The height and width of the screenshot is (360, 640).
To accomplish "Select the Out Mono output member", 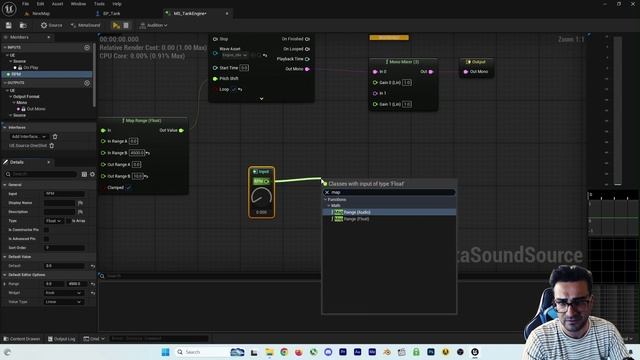I will coord(36,109).
